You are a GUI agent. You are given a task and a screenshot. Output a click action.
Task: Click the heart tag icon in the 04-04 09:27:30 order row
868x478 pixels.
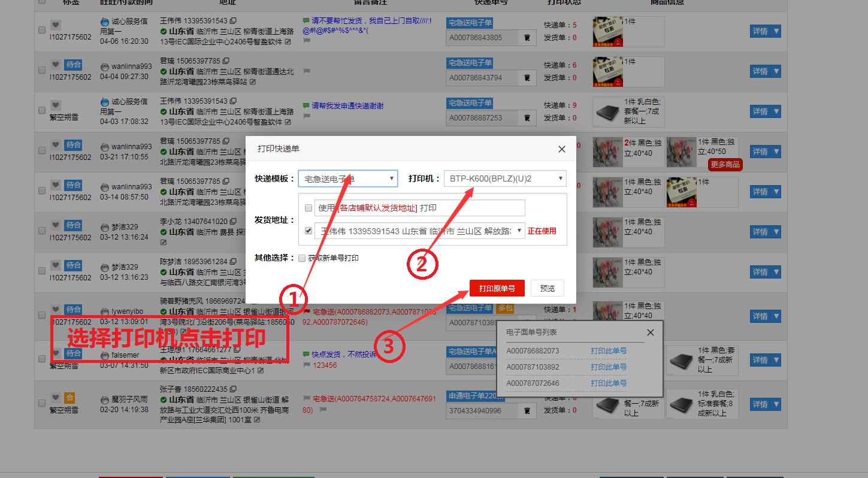55,65
